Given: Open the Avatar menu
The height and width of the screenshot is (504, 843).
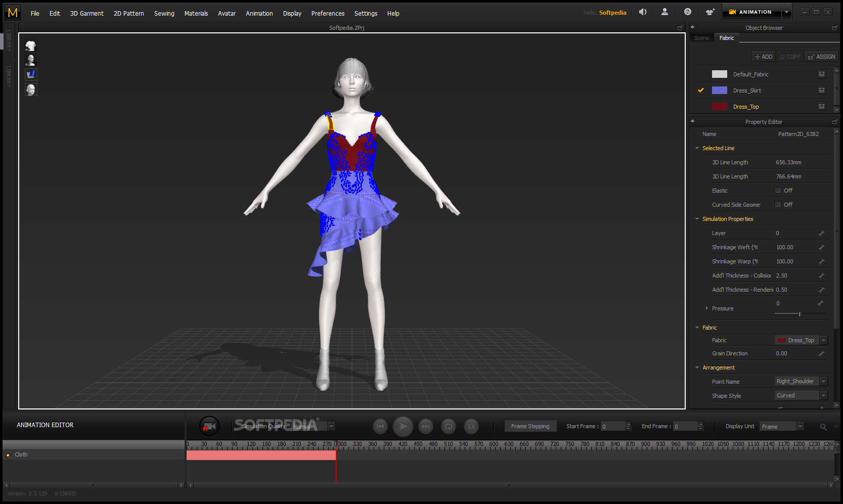Looking at the screenshot, I should [227, 14].
